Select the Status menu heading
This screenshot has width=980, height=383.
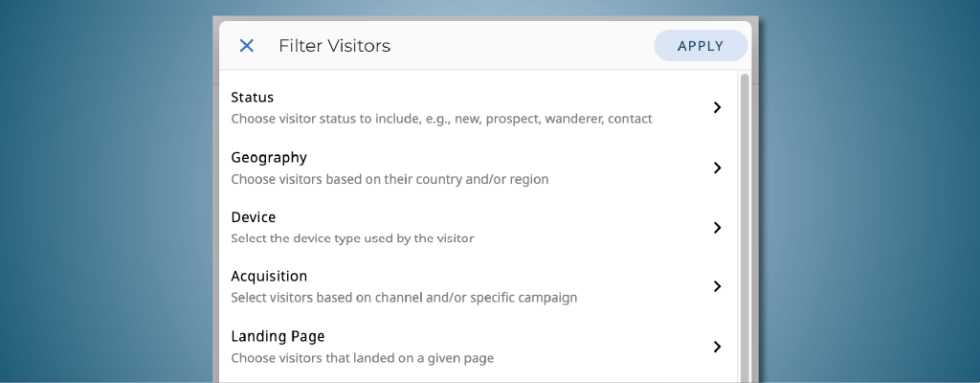point(253,97)
